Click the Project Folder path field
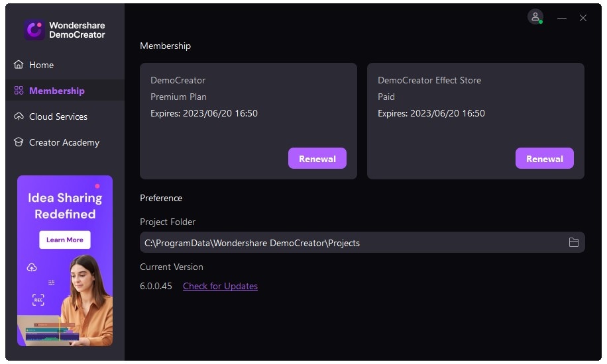 [351, 243]
